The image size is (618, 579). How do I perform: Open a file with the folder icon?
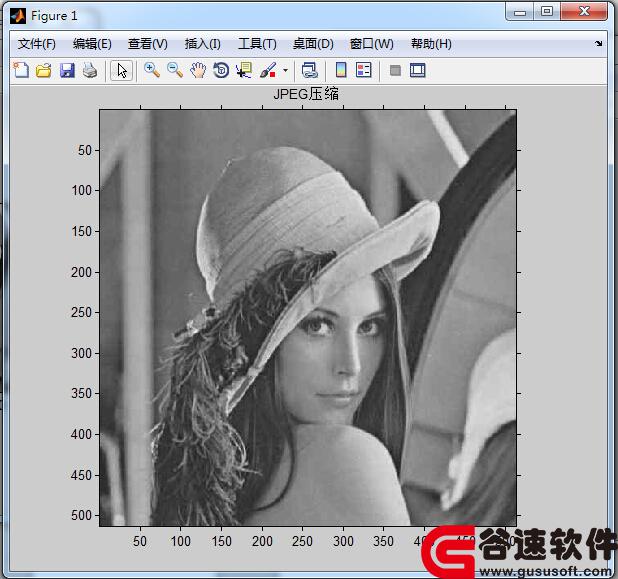44,70
